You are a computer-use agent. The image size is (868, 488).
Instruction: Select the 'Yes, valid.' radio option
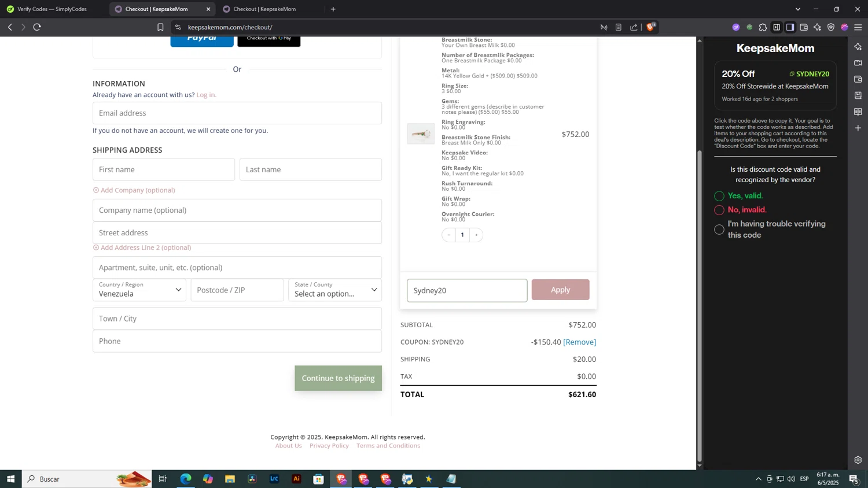pyautogui.click(x=719, y=196)
